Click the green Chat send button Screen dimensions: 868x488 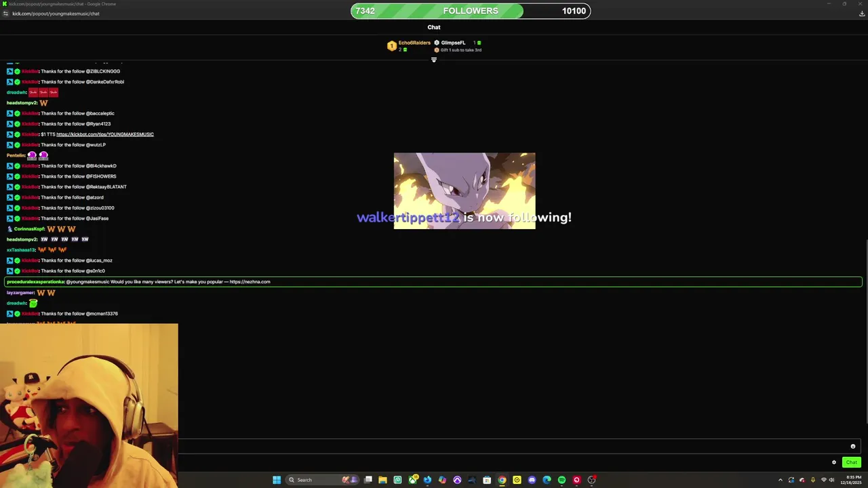pyautogui.click(x=851, y=462)
